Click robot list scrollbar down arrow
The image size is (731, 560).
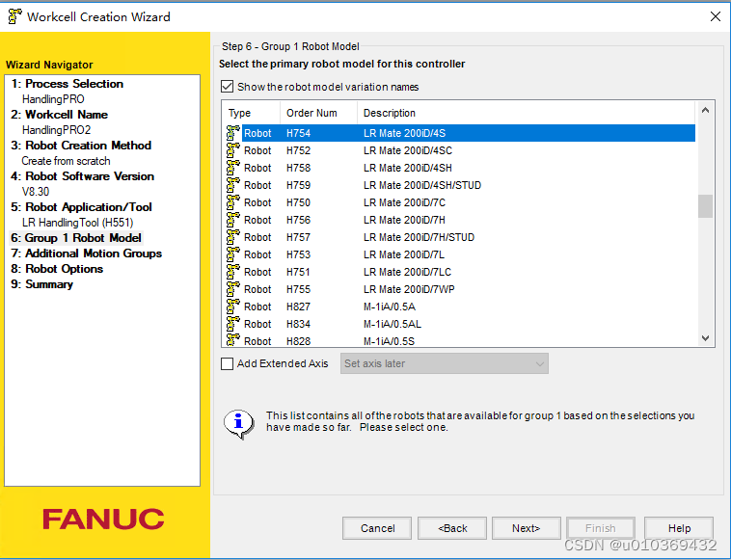click(705, 338)
